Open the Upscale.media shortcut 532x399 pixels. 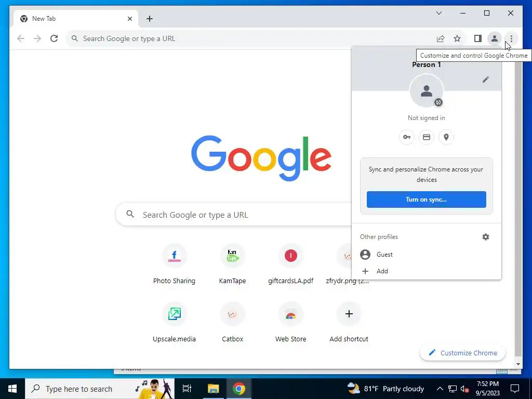coord(174,322)
